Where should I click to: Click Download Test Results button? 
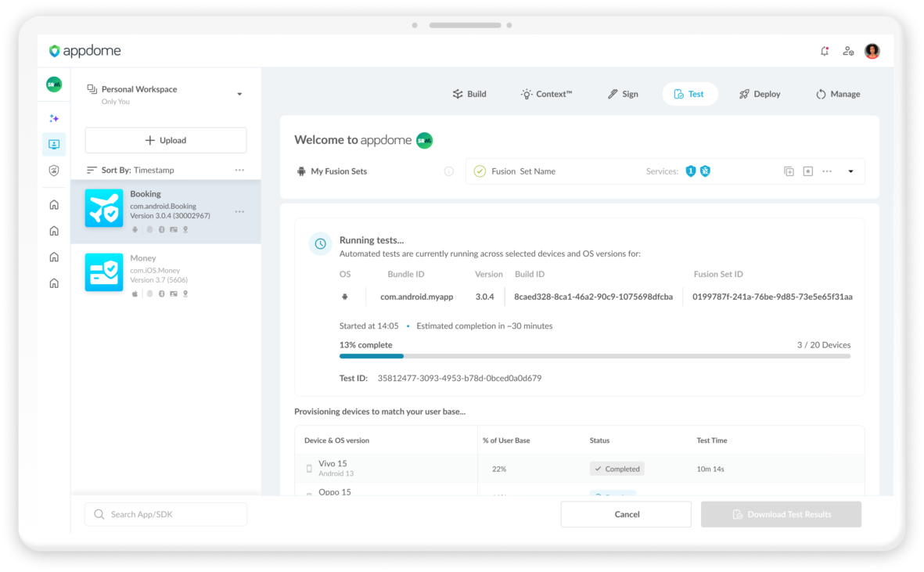coord(782,514)
